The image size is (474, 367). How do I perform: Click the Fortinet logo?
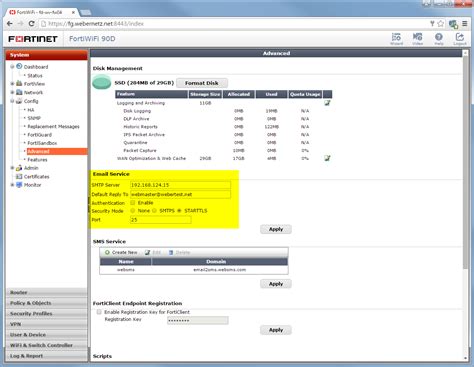(33, 39)
